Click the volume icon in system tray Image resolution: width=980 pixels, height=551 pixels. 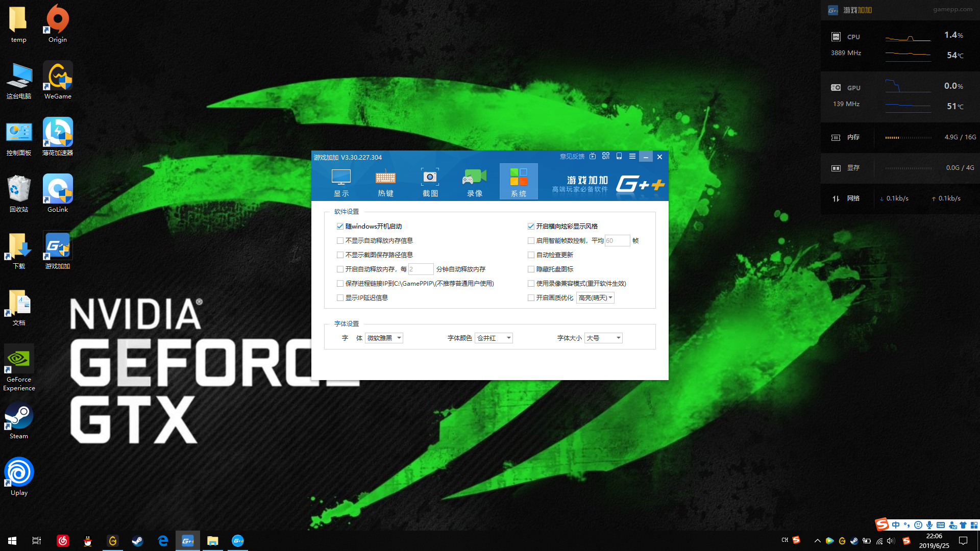[891, 541]
